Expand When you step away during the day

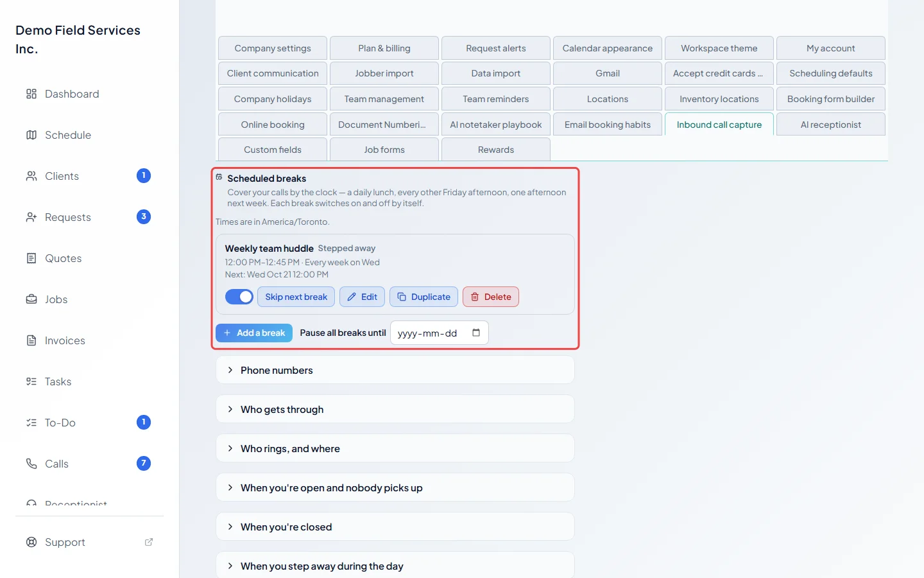395,566
